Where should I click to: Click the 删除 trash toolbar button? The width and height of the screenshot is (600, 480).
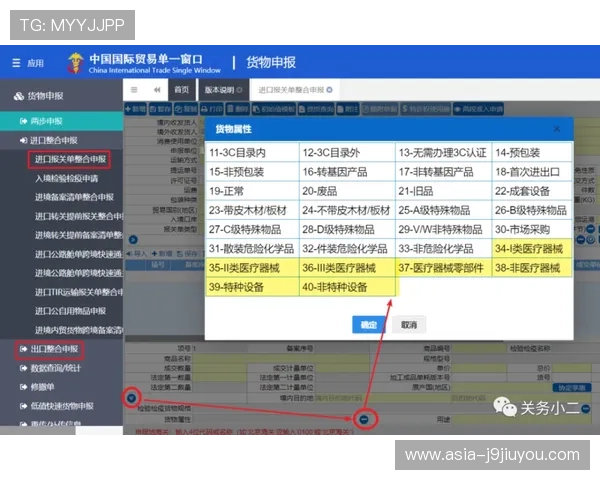[x=238, y=109]
